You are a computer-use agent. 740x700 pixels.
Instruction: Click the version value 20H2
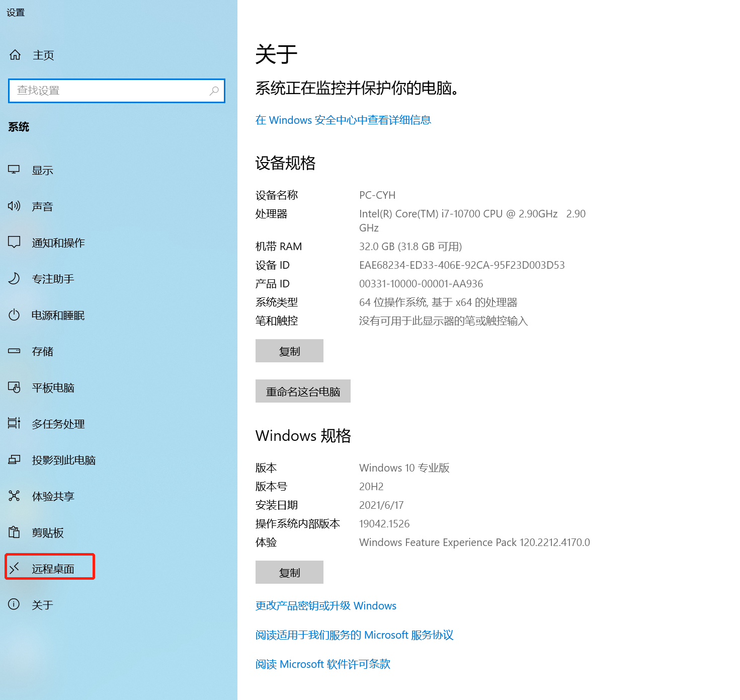click(371, 487)
